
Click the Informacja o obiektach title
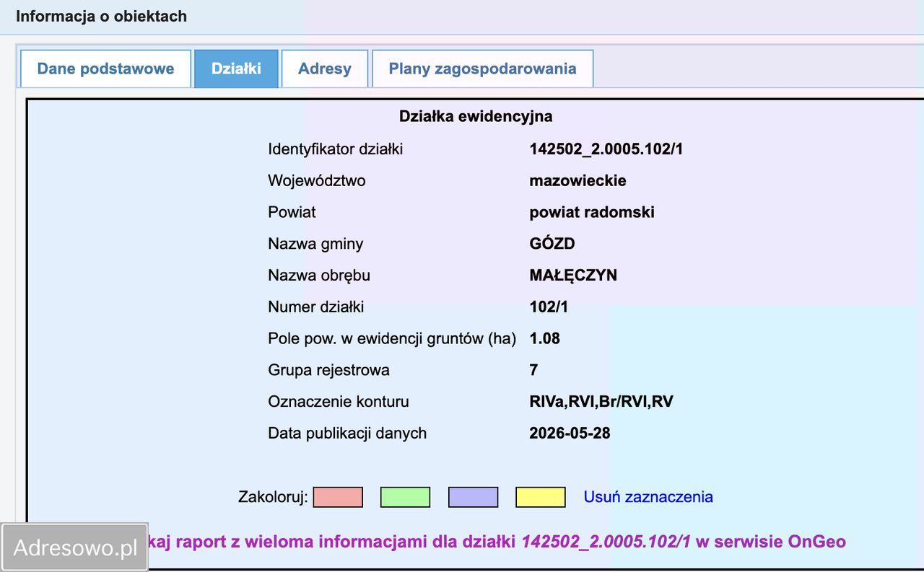click(101, 16)
